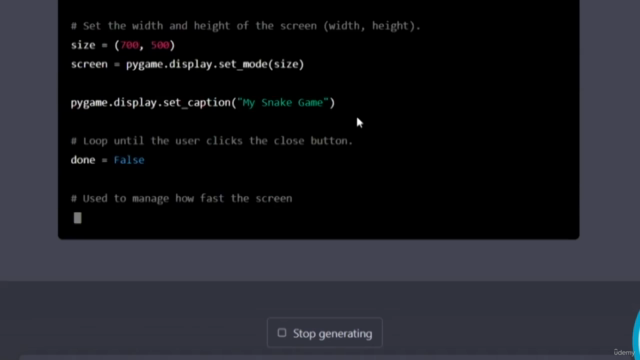
Task: Click the "My Snake Game" string literal
Action: point(283,102)
